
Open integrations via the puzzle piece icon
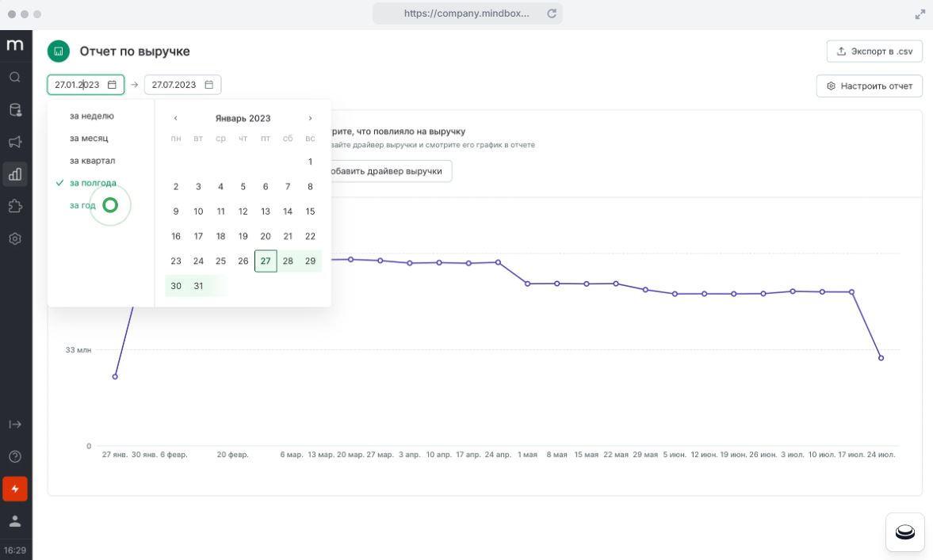pyautogui.click(x=15, y=206)
